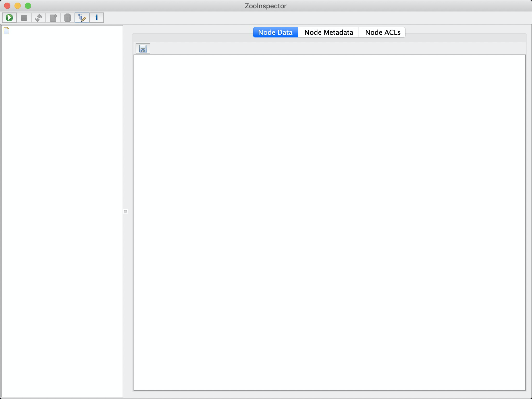
Task: Switch to the Node Metadata tab
Action: (329, 32)
